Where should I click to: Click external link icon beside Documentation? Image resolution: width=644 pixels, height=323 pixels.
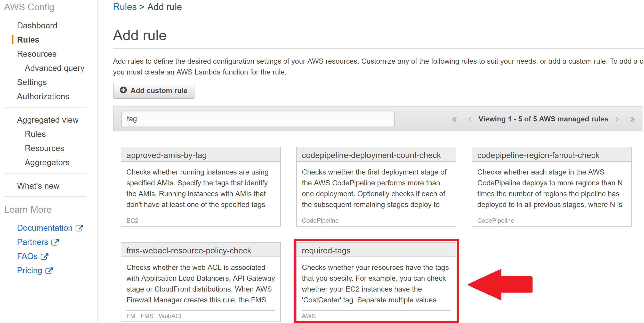click(x=79, y=228)
